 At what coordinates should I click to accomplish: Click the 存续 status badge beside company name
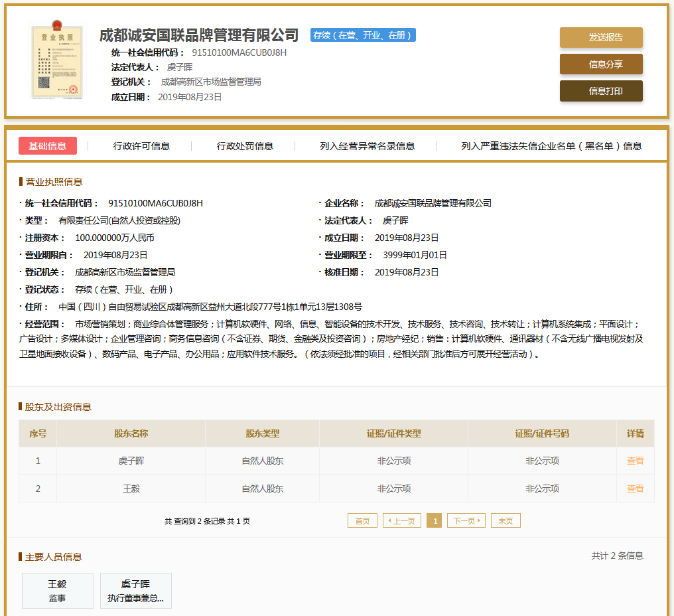(x=363, y=35)
